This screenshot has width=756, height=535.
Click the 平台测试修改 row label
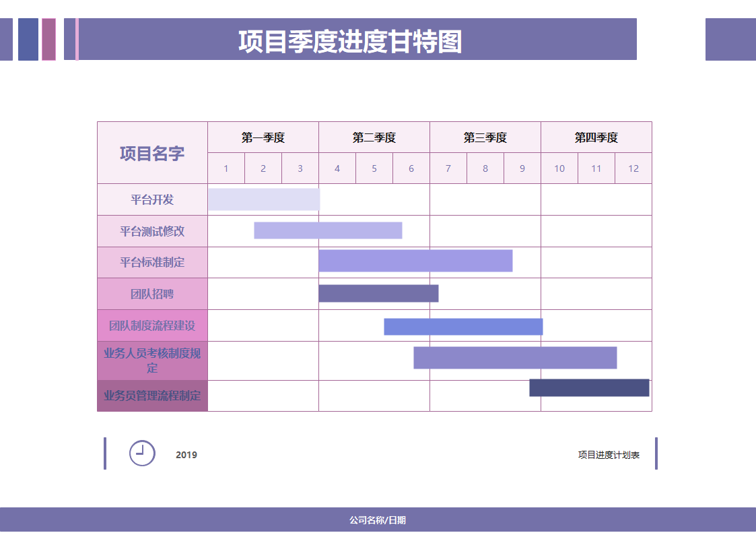tap(152, 231)
